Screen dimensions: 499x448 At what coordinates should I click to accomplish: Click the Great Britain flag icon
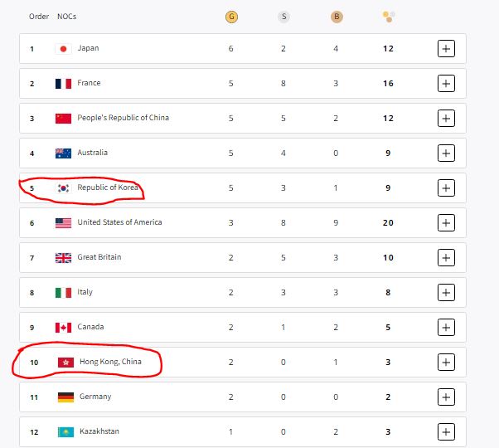click(x=64, y=258)
